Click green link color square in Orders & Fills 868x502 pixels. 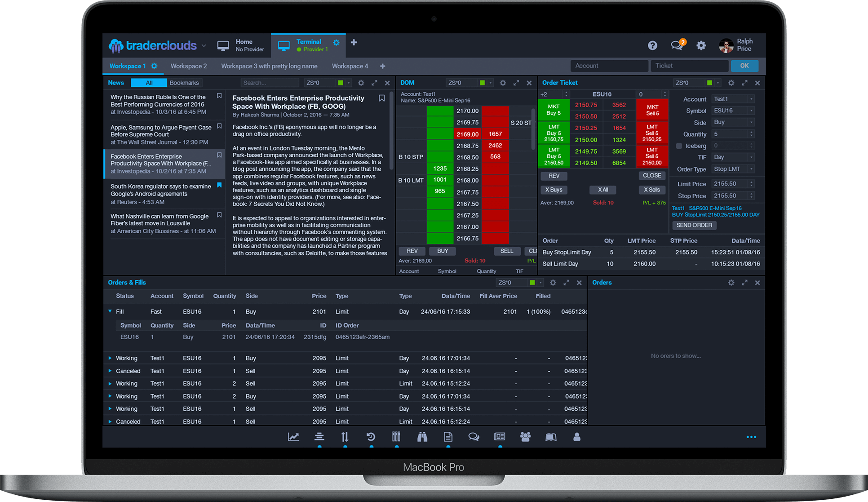(532, 283)
